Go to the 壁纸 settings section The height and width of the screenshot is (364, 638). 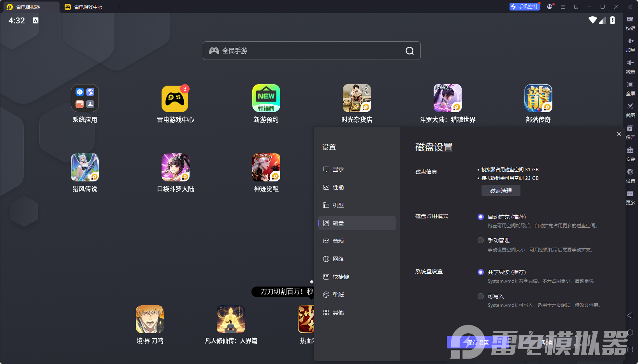tap(357, 295)
